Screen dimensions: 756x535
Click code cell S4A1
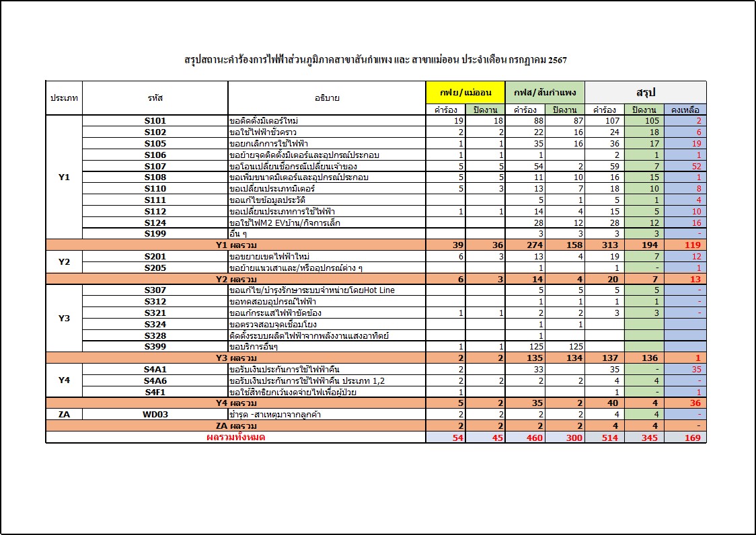pos(155,369)
